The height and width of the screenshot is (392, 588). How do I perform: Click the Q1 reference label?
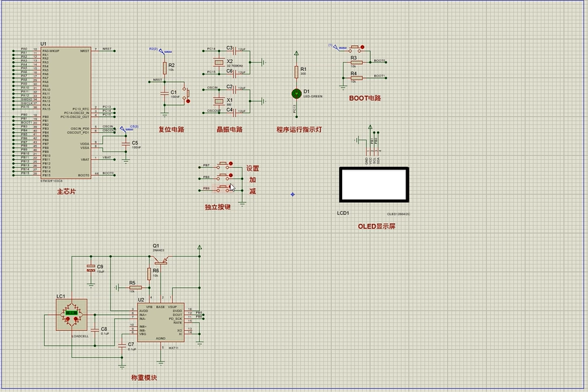coord(156,246)
